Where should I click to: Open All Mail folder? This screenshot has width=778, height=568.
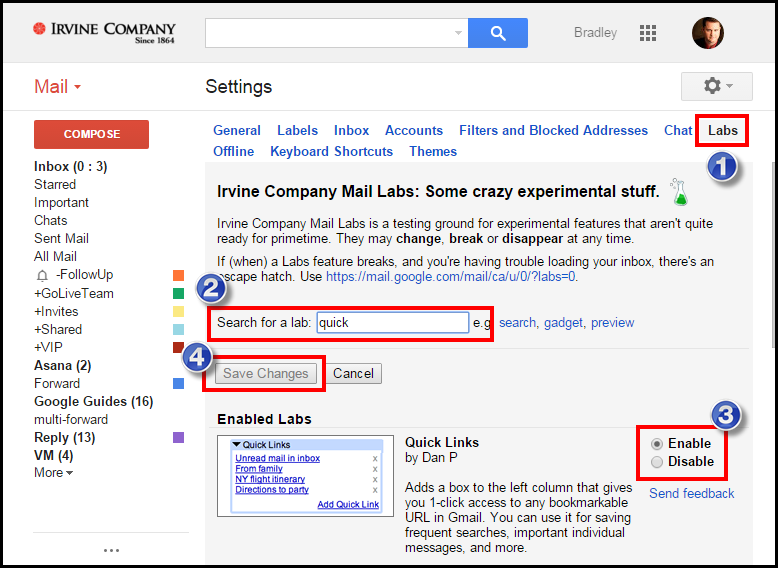(x=55, y=256)
